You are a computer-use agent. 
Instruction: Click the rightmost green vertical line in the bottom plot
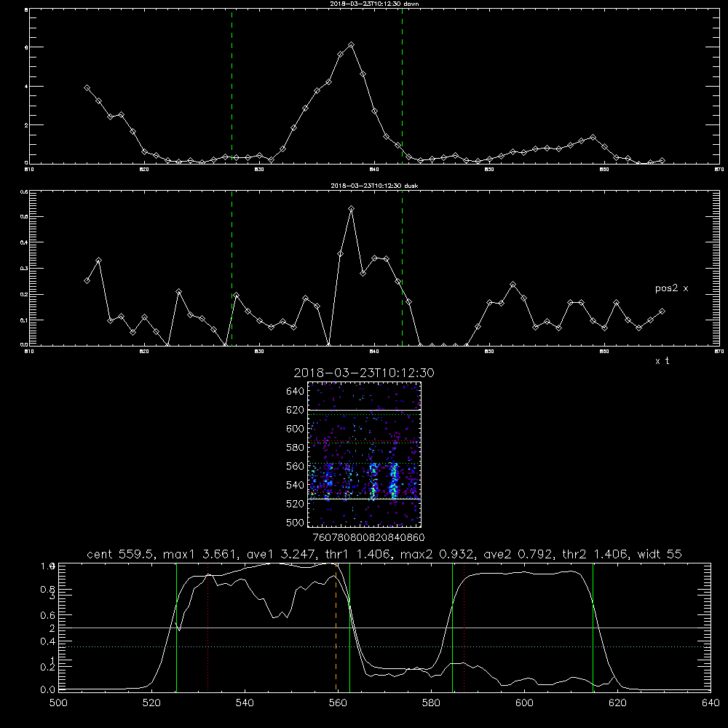coord(593,628)
